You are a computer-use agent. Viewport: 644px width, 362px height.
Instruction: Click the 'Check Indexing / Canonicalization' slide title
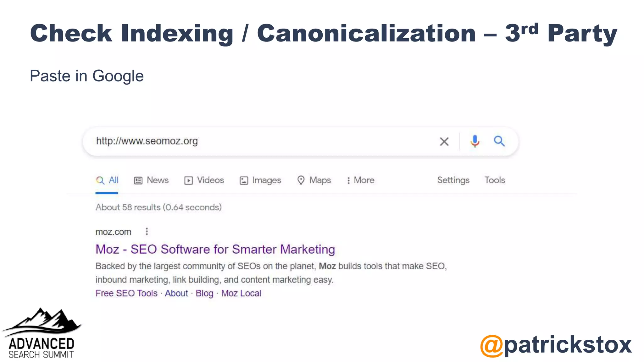click(324, 33)
